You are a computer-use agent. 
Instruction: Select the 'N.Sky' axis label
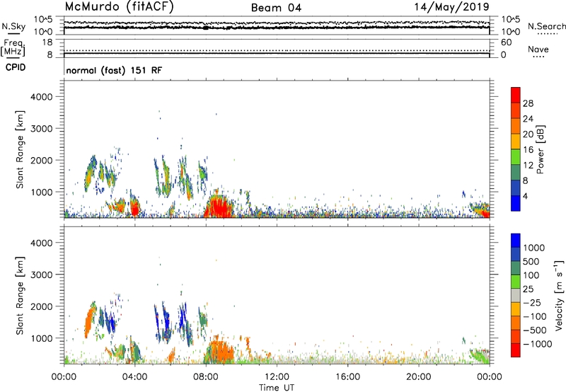[x=13, y=26]
